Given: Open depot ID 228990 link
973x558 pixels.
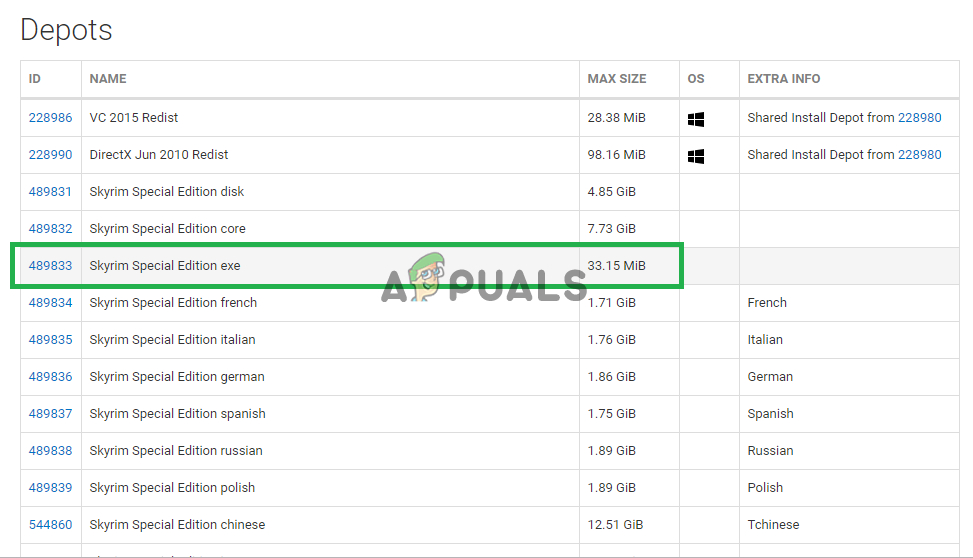Looking at the screenshot, I should click(50, 155).
